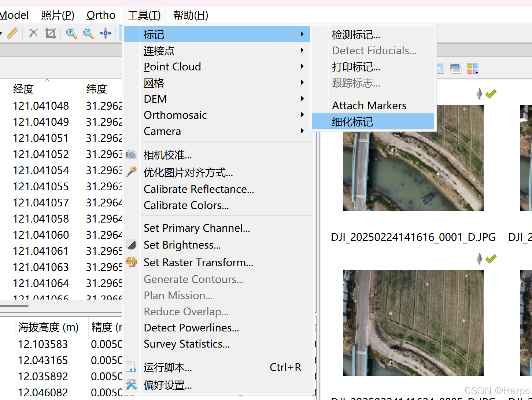Sort by the 纬度 column header
This screenshot has height=400, width=532.
pyautogui.click(x=103, y=88)
